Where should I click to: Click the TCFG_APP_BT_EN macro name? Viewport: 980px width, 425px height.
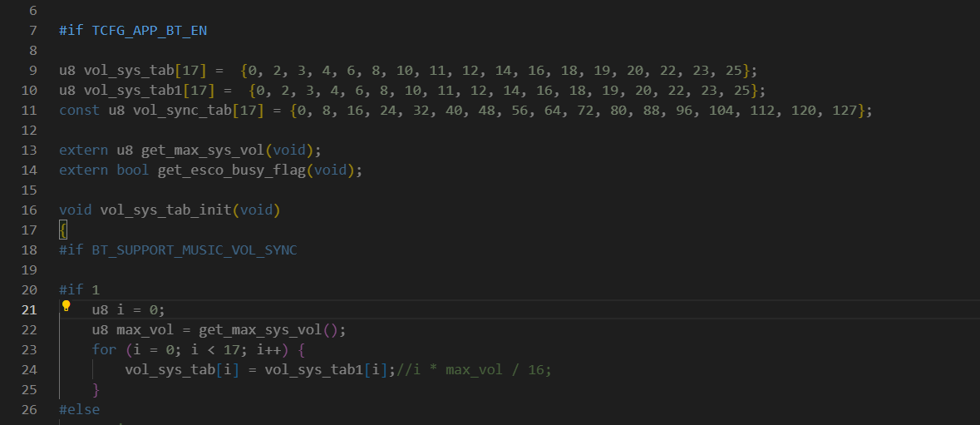pos(150,30)
